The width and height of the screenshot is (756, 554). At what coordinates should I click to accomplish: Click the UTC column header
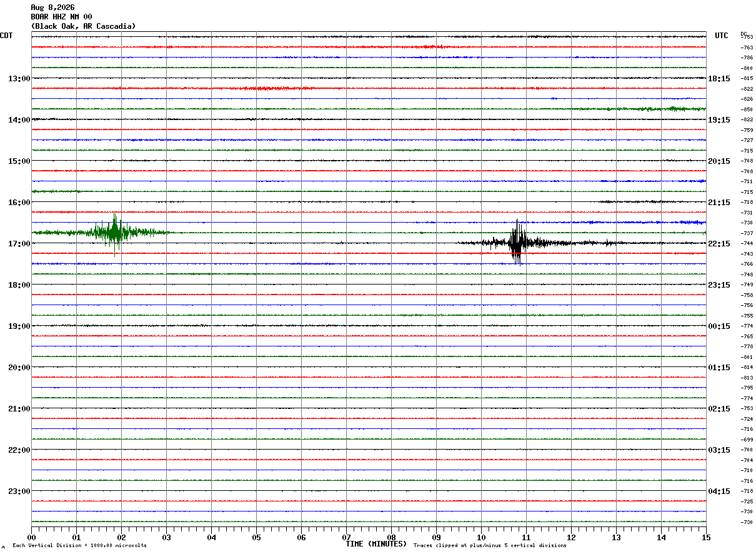click(x=722, y=36)
